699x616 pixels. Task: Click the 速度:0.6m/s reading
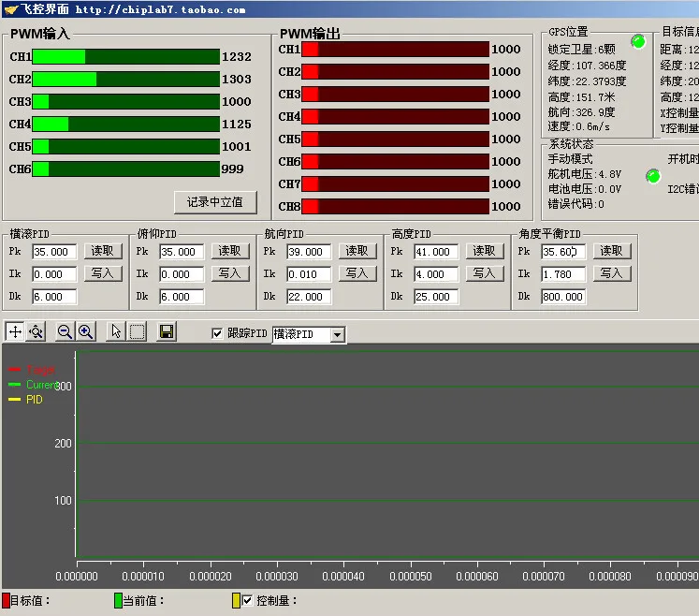[578, 126]
